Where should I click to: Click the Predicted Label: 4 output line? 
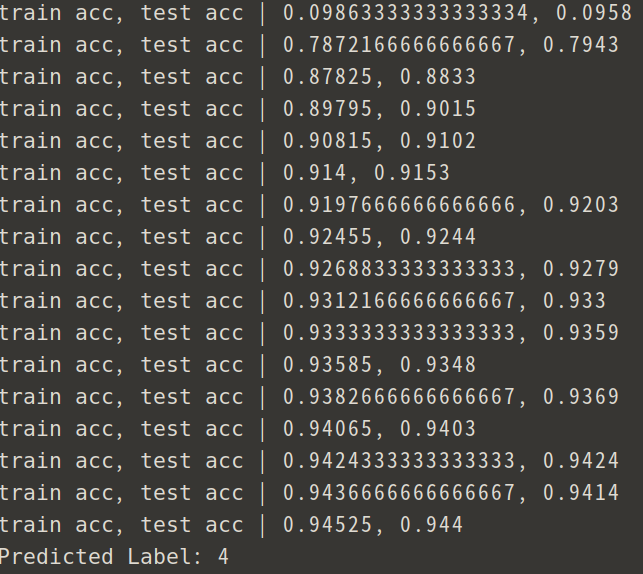[114, 557]
